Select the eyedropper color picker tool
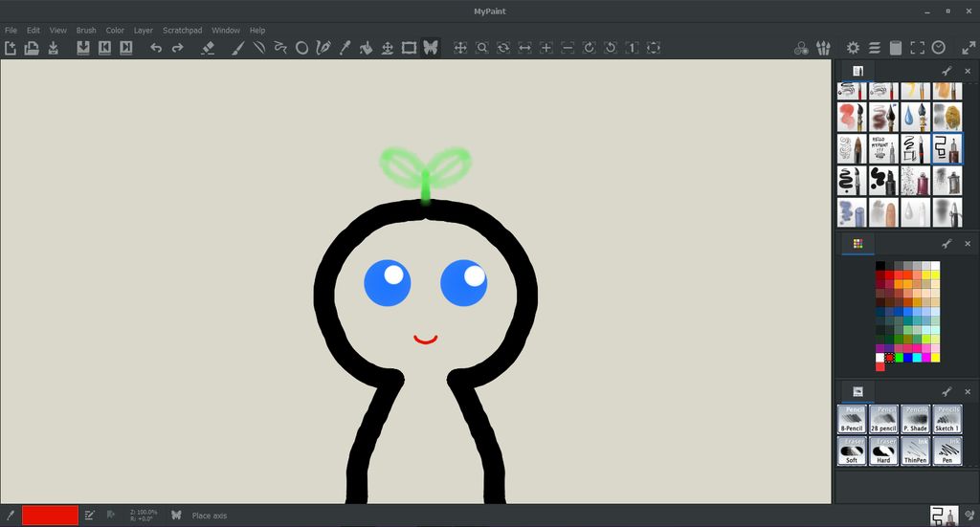This screenshot has height=527, width=980. (x=345, y=48)
